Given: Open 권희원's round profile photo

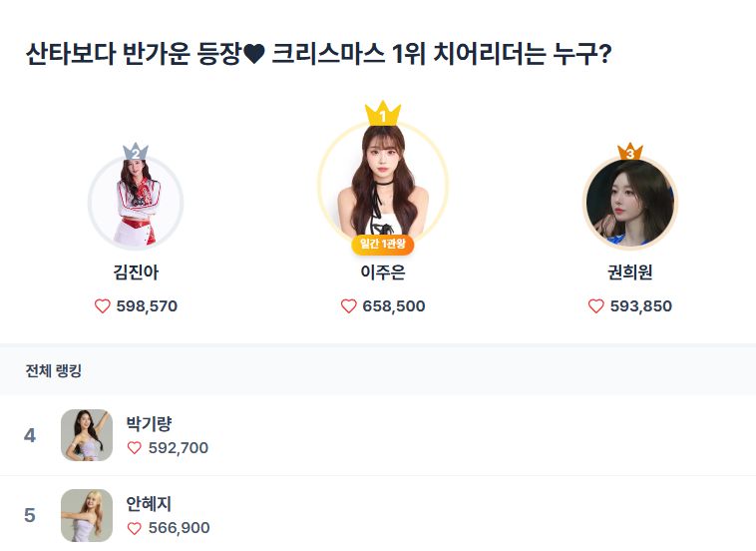Looking at the screenshot, I should 629,204.
